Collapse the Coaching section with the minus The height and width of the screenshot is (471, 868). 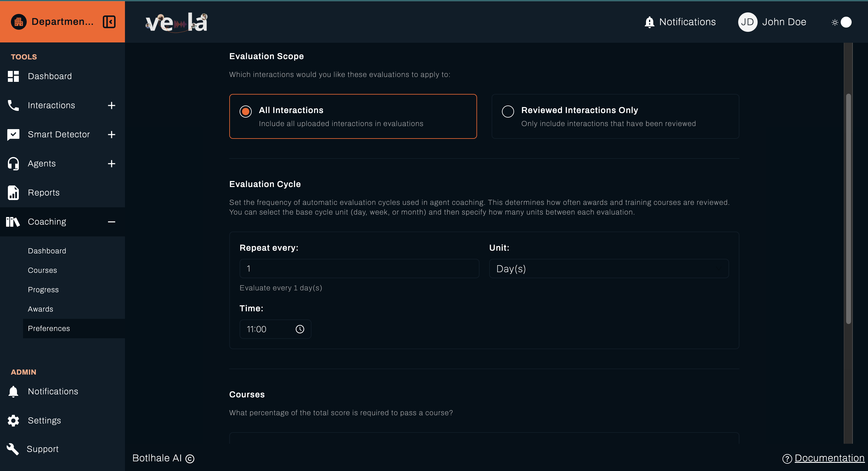coord(111,222)
